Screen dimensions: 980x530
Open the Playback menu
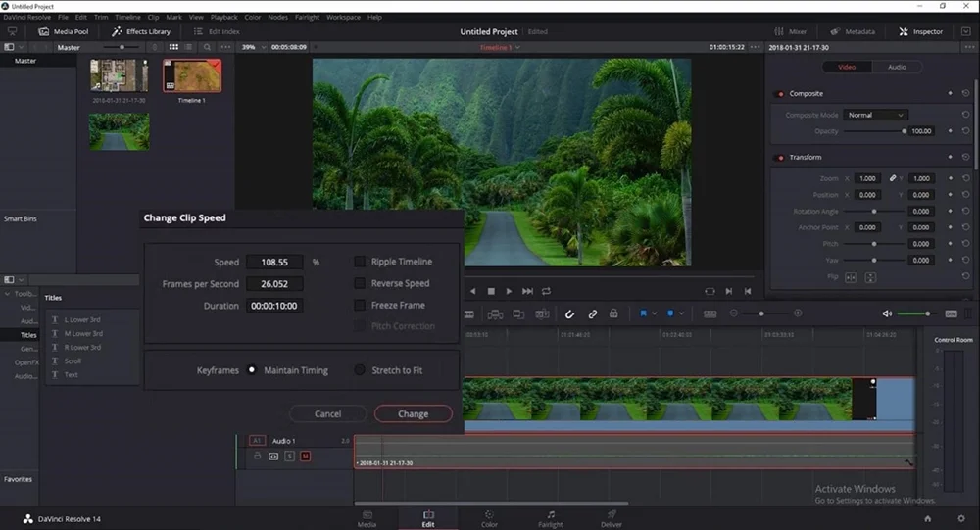click(223, 17)
